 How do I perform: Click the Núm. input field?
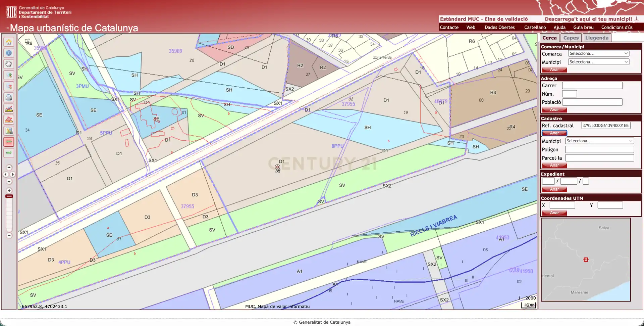570,94
